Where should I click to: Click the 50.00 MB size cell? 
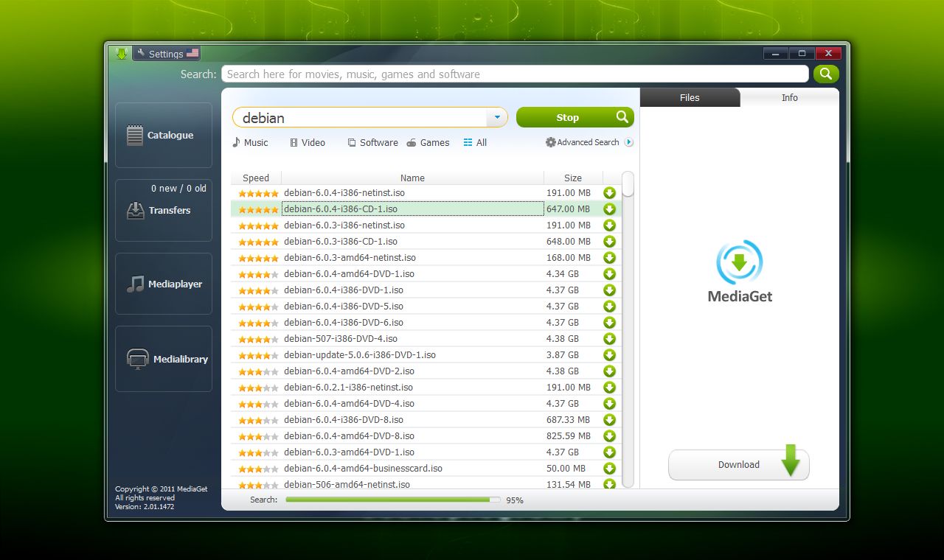pos(566,469)
